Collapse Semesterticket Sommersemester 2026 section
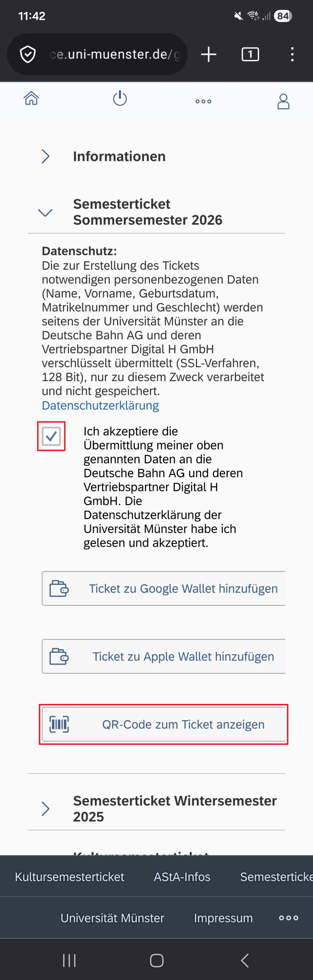Image resolution: width=313 pixels, height=980 pixels. point(45,212)
